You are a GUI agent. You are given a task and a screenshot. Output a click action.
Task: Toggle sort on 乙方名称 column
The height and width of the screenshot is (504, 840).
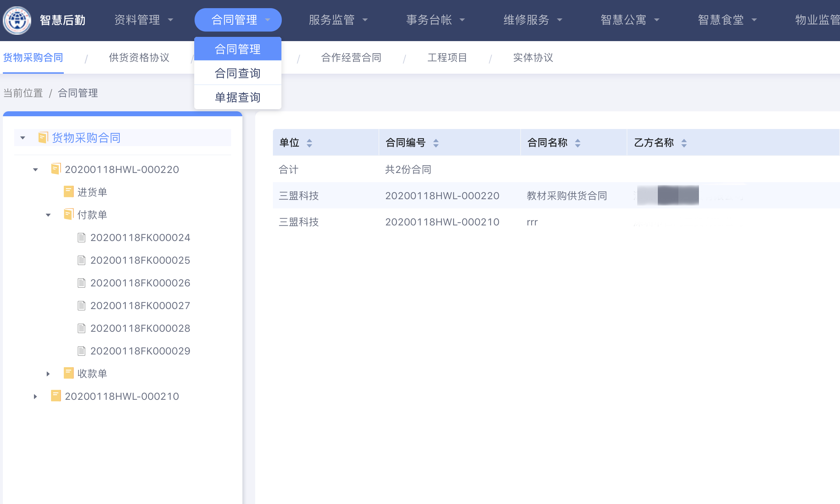pyautogui.click(x=684, y=143)
